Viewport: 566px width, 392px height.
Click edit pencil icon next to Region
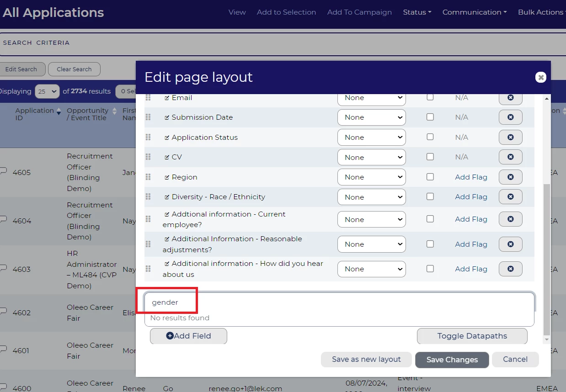[x=167, y=177]
